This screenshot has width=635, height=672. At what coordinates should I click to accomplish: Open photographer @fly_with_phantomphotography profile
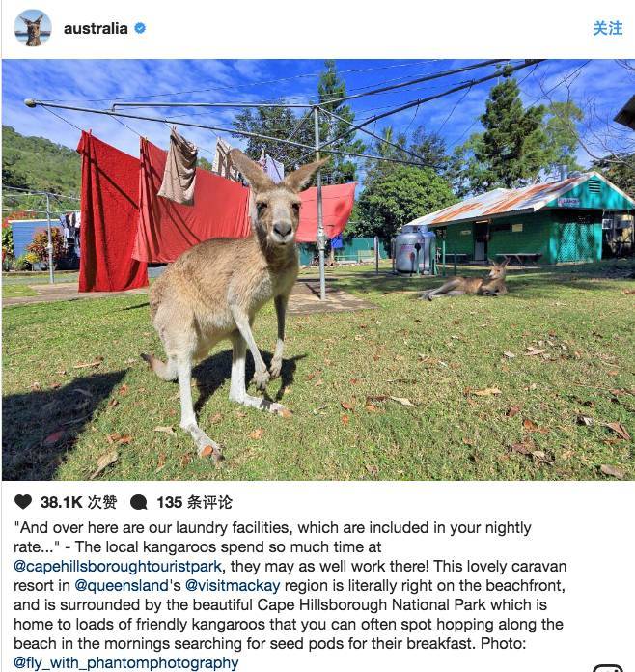click(x=126, y=662)
